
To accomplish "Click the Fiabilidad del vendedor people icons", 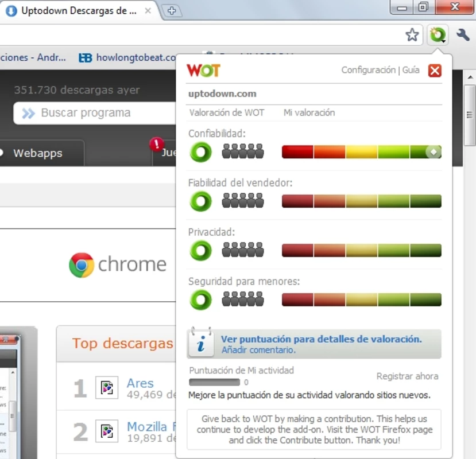I will (x=242, y=201).
